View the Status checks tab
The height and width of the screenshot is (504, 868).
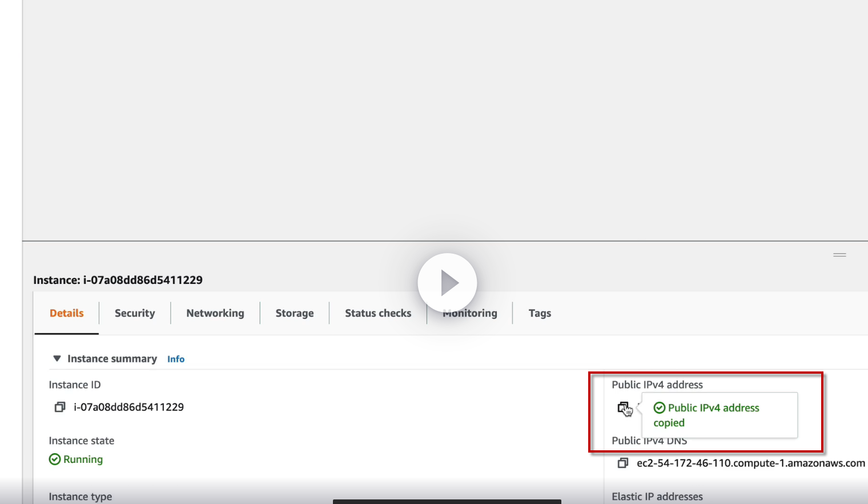click(x=378, y=313)
